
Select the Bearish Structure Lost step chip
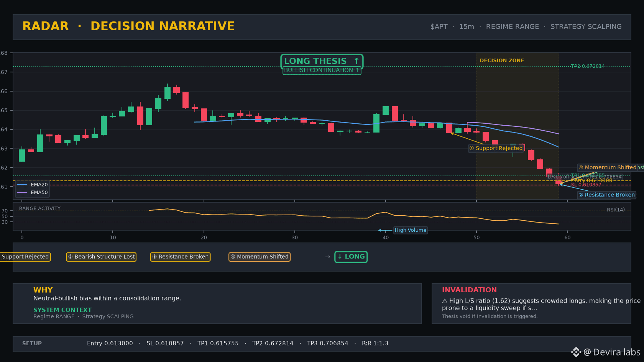[x=101, y=257]
